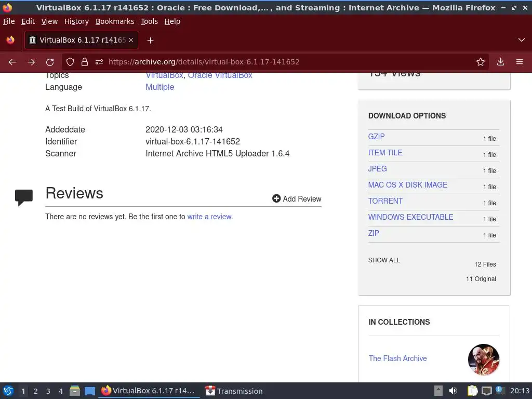Open the Help menu
Viewport: 532px width, 399px height.
point(172,21)
